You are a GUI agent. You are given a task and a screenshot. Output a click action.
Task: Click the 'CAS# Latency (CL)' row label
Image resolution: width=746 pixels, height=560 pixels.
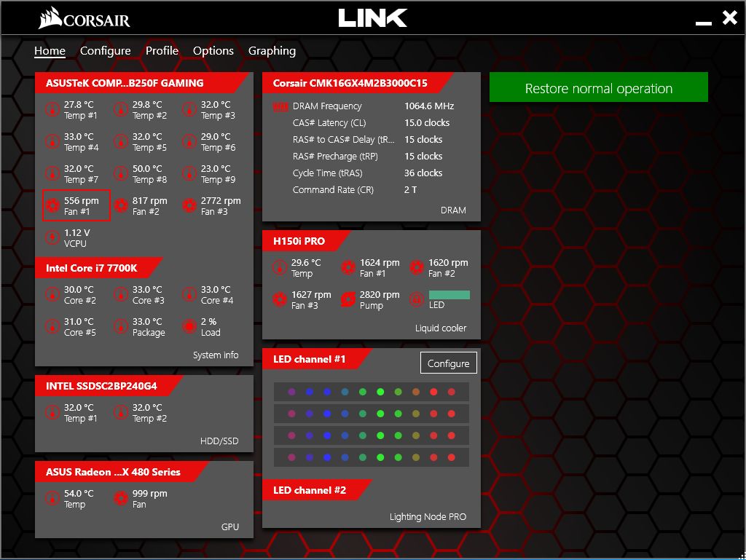[x=329, y=122]
